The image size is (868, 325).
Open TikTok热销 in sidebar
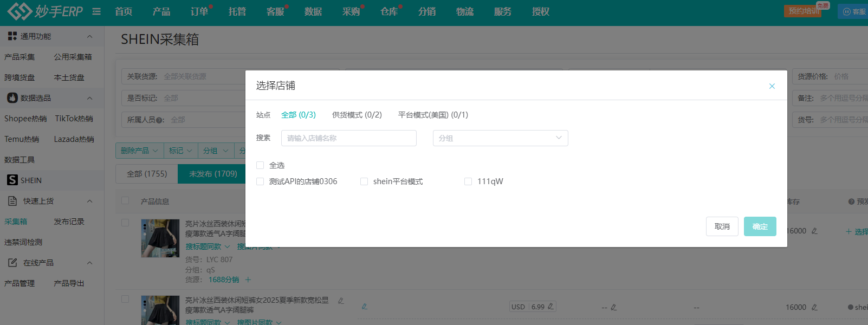click(x=74, y=119)
